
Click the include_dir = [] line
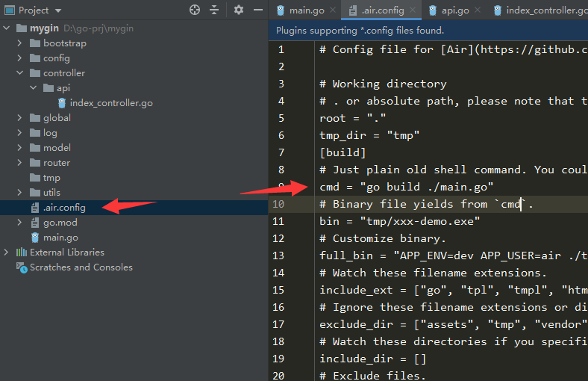click(x=373, y=359)
